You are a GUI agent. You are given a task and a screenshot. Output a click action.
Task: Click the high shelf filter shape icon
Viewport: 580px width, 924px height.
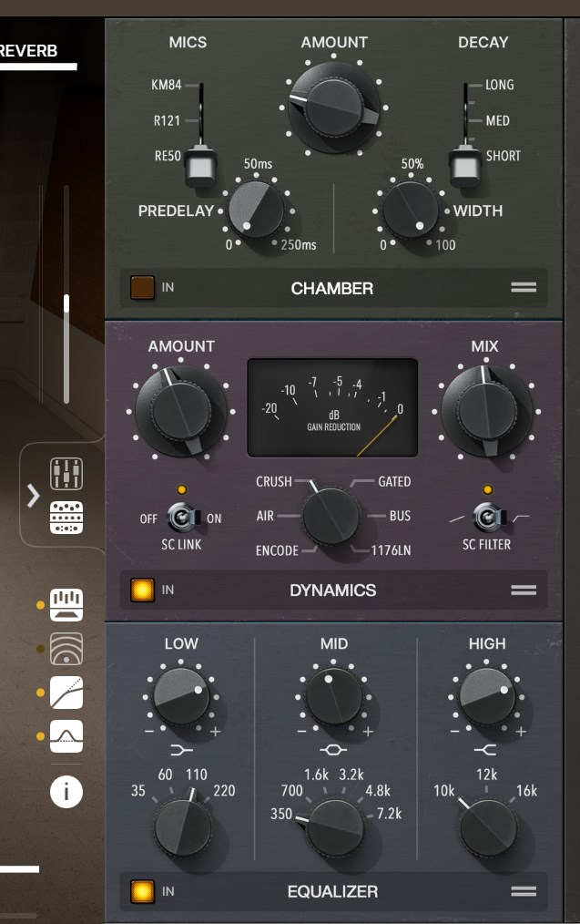[x=487, y=750]
